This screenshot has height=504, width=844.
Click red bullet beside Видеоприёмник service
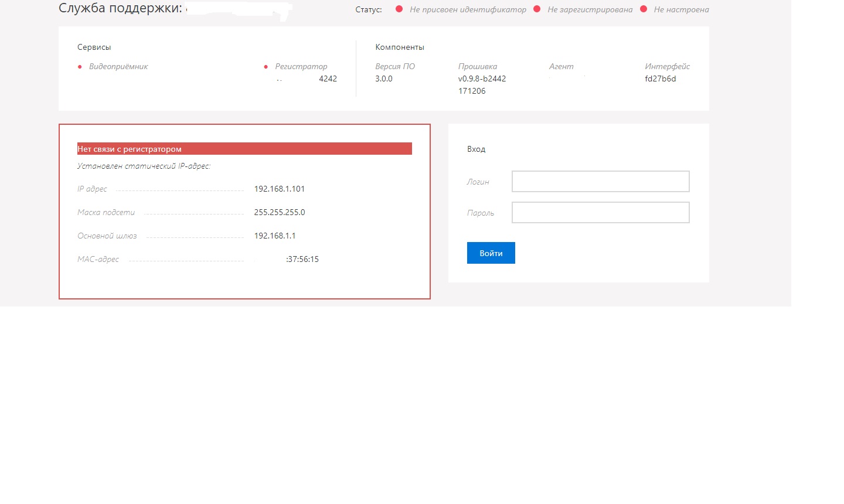[80, 67]
